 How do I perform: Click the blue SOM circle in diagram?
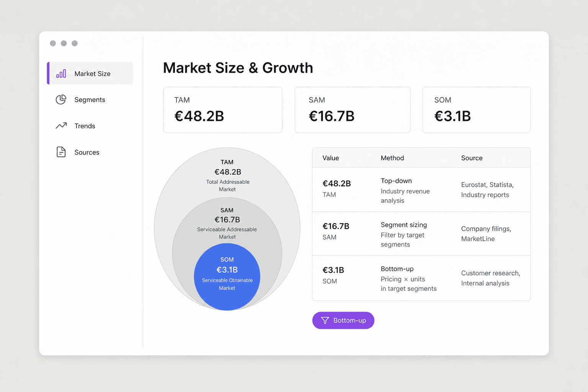(227, 277)
